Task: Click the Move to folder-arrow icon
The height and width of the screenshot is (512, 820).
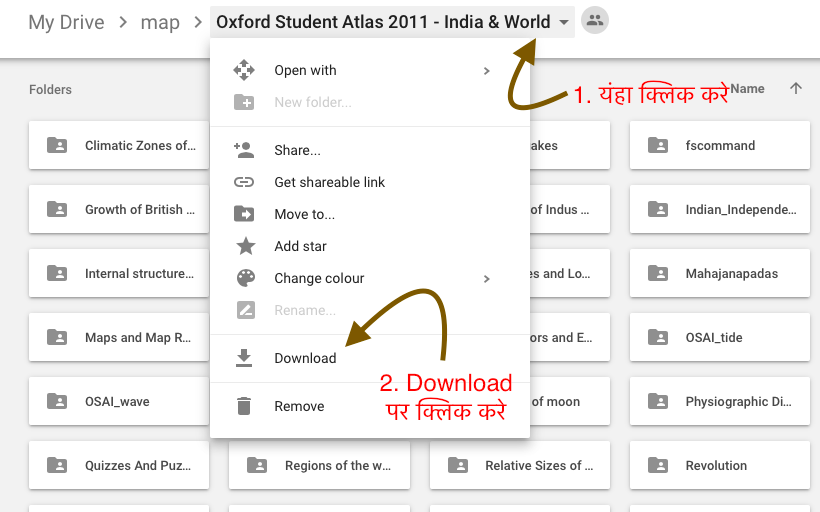Action: 244,214
